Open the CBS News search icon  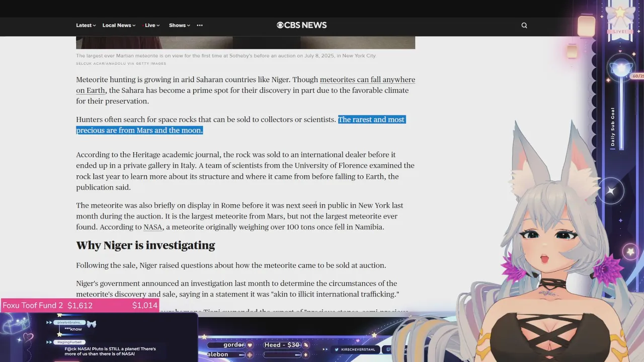[524, 25]
